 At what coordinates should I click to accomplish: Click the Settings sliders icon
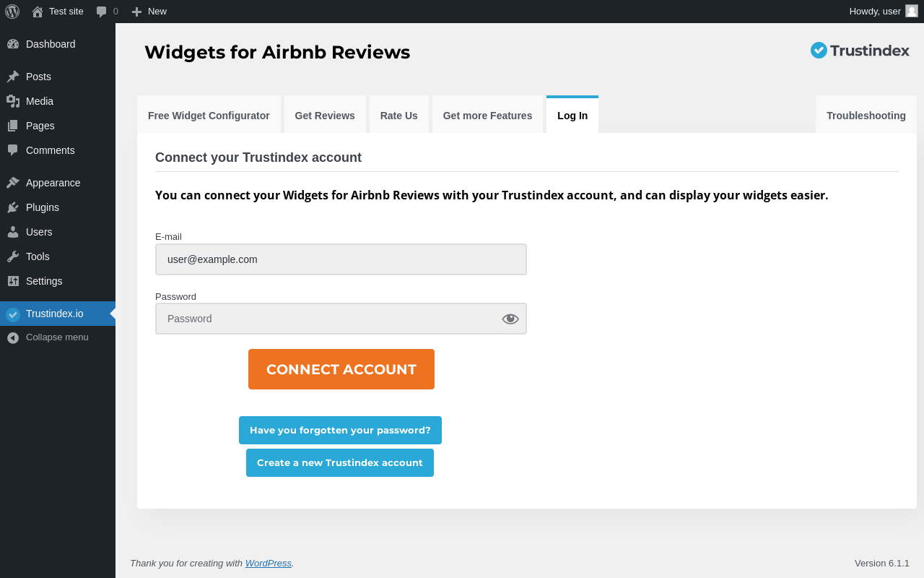(13, 281)
